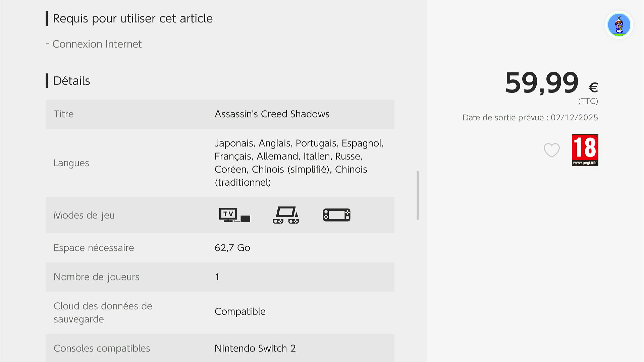Click the Requis pour utiliser cet article heading
The image size is (644, 362).
coord(132,18)
